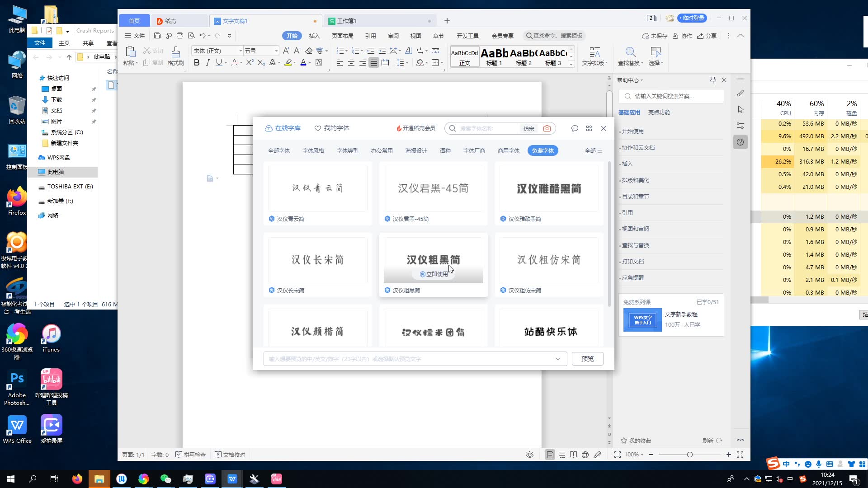The image size is (868, 488).
Task: Click the font preview text input field
Action: (407, 358)
